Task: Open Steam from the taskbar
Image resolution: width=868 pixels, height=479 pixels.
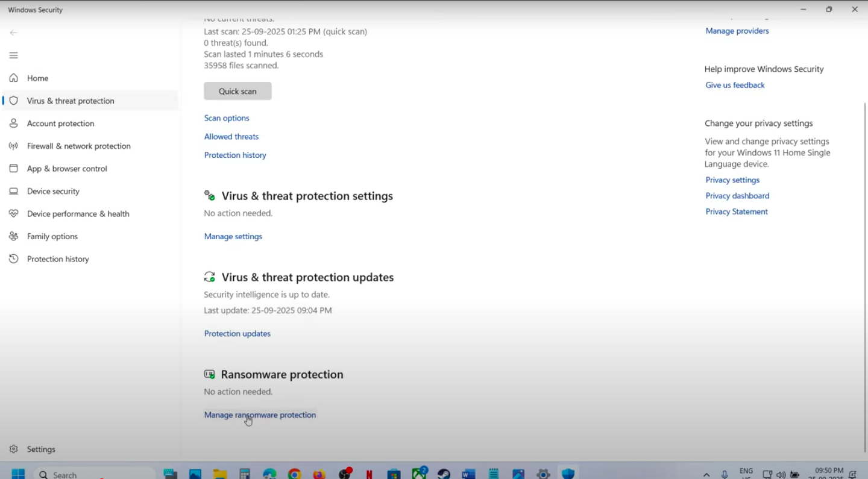Action: [444, 474]
